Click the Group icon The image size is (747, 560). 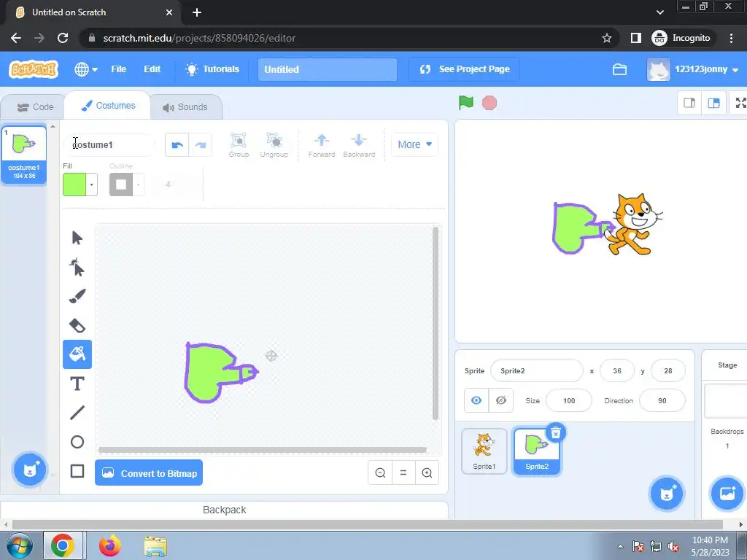(239, 145)
